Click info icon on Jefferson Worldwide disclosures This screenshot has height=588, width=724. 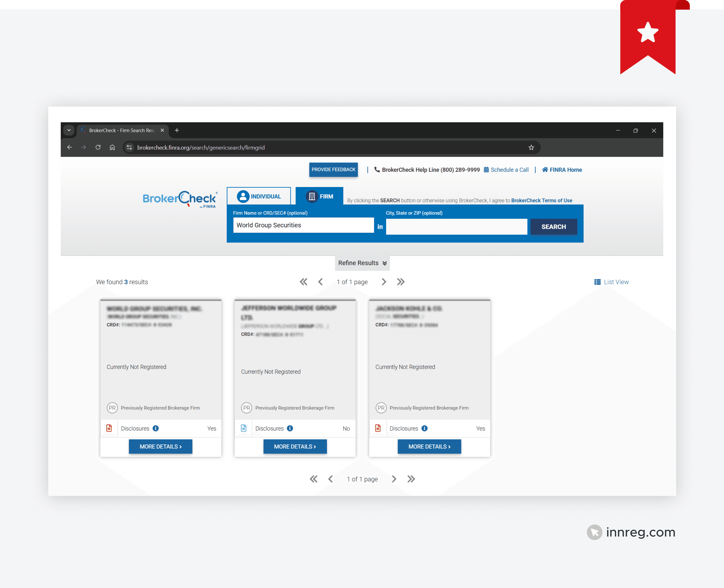click(x=290, y=428)
